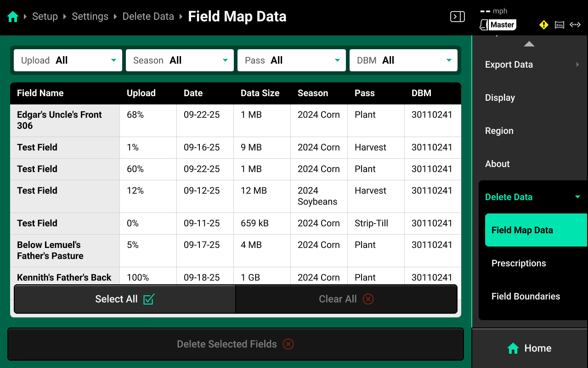
Task: Open the Season filter dropdown
Action: 180,60
